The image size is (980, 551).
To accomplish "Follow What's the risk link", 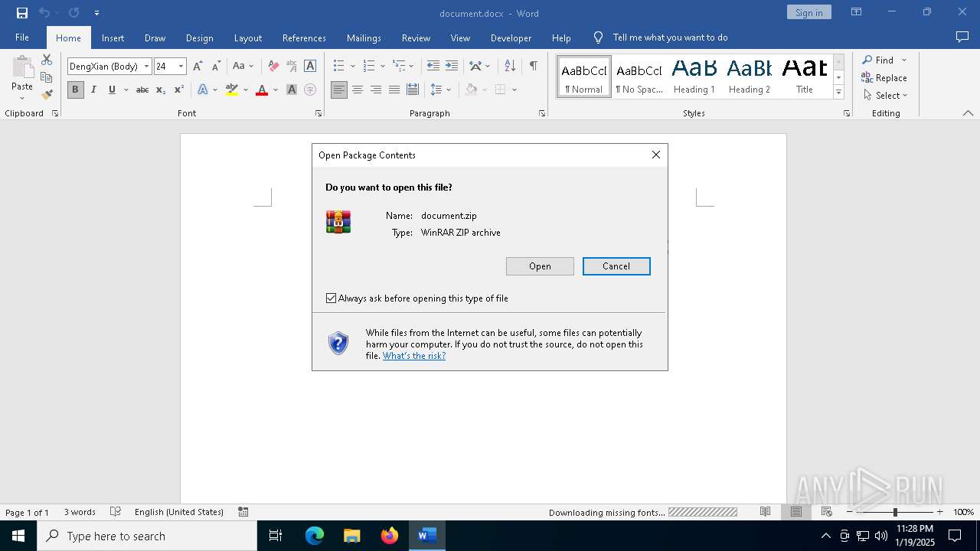I will pos(414,356).
